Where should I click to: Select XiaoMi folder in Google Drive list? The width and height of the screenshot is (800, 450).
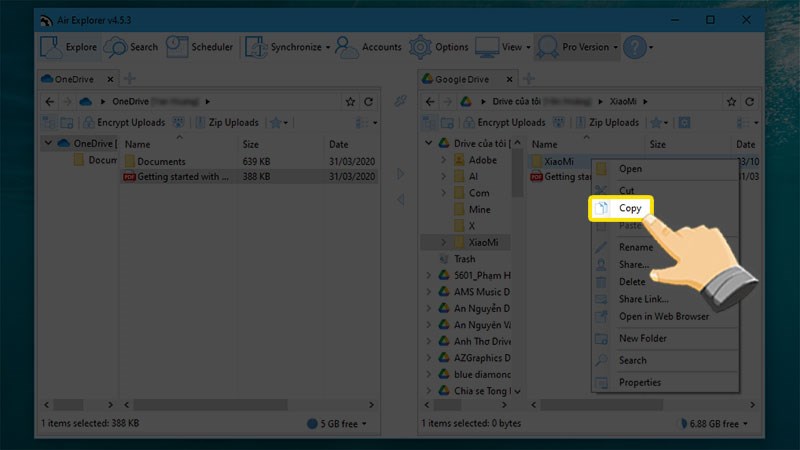[x=559, y=161]
